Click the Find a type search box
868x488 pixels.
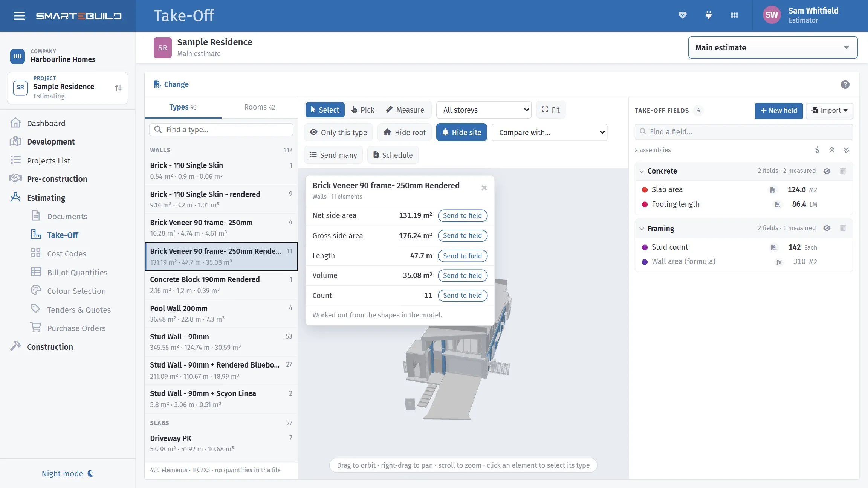pyautogui.click(x=221, y=130)
